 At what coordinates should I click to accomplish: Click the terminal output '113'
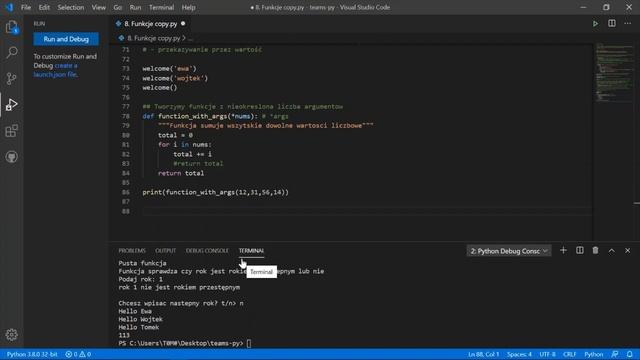[x=124, y=335]
